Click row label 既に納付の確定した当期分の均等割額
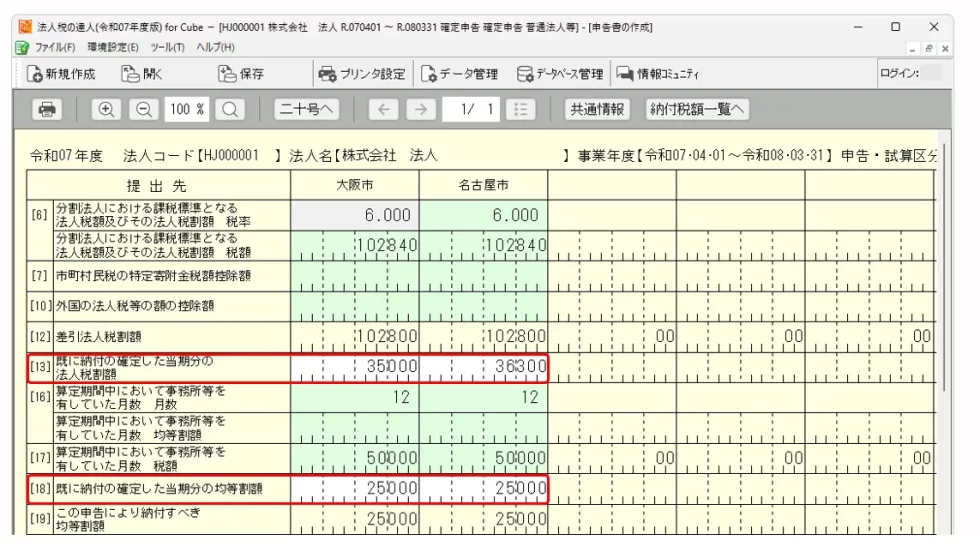Image resolution: width=980 pixels, height=546 pixels. tap(159, 489)
